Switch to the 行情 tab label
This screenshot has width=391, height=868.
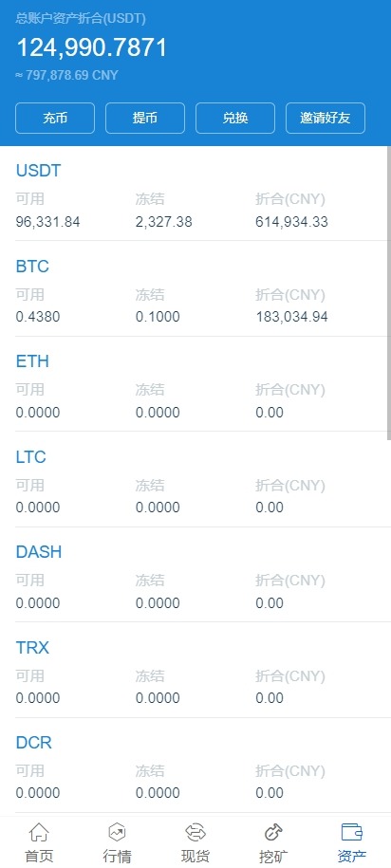coord(117,856)
